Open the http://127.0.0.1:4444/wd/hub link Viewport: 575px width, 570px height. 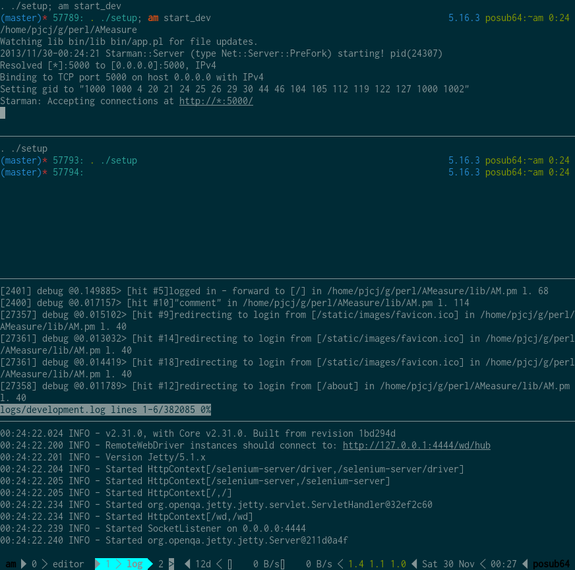[417, 446]
